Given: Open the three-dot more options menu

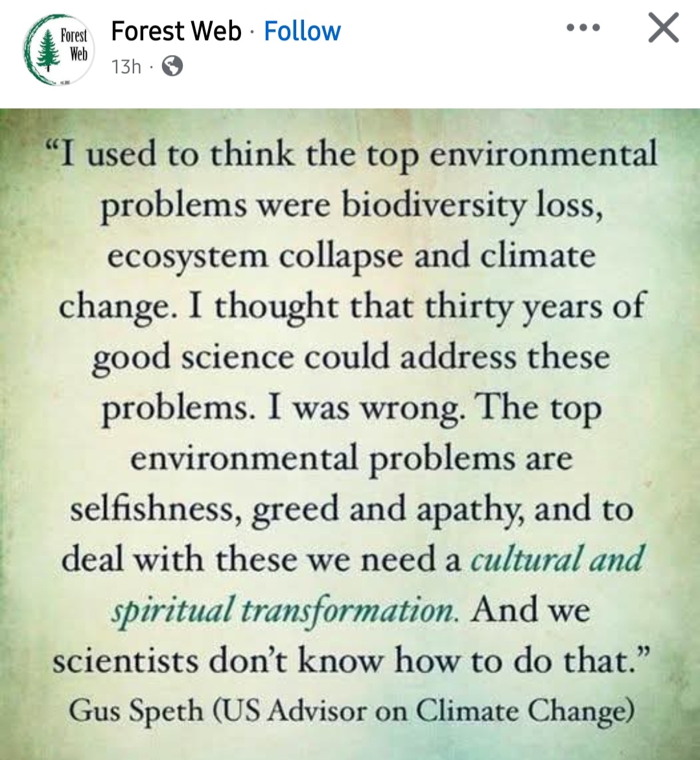Looking at the screenshot, I should (x=583, y=29).
